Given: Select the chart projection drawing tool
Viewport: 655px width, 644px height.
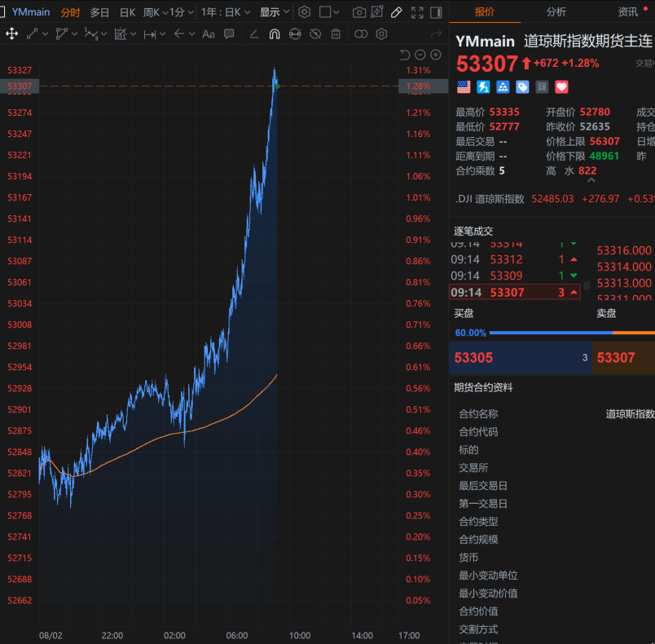Looking at the screenshot, I should 121,34.
